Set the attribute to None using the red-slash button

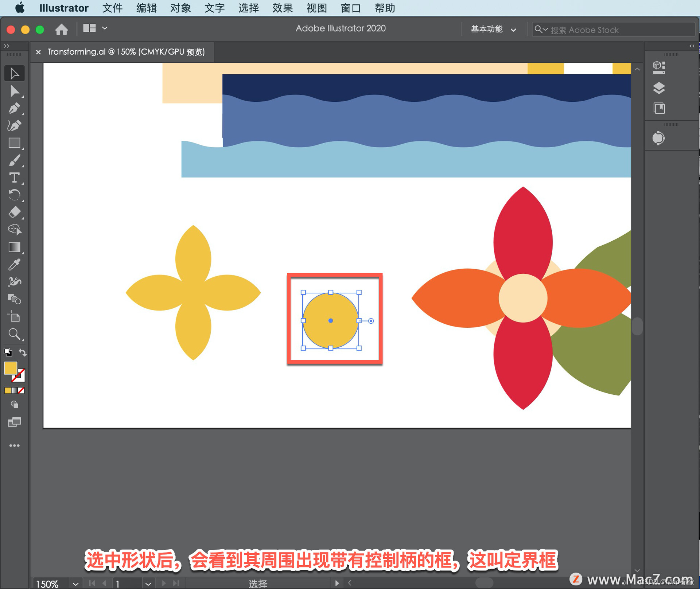pos(21,390)
